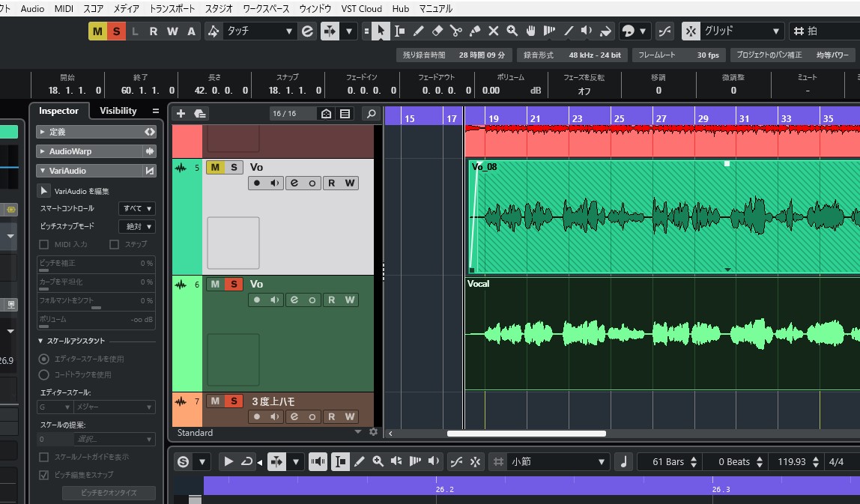This screenshot has width=860, height=504.
Task: Open the MIDI menu
Action: tap(64, 9)
